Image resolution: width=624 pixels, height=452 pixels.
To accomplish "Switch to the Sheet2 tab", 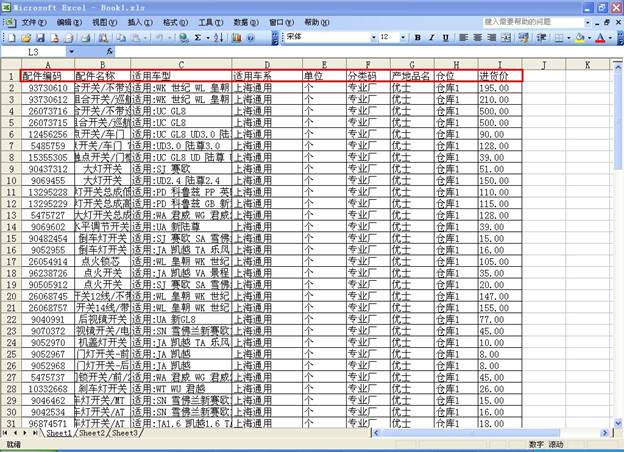I will tap(92, 433).
